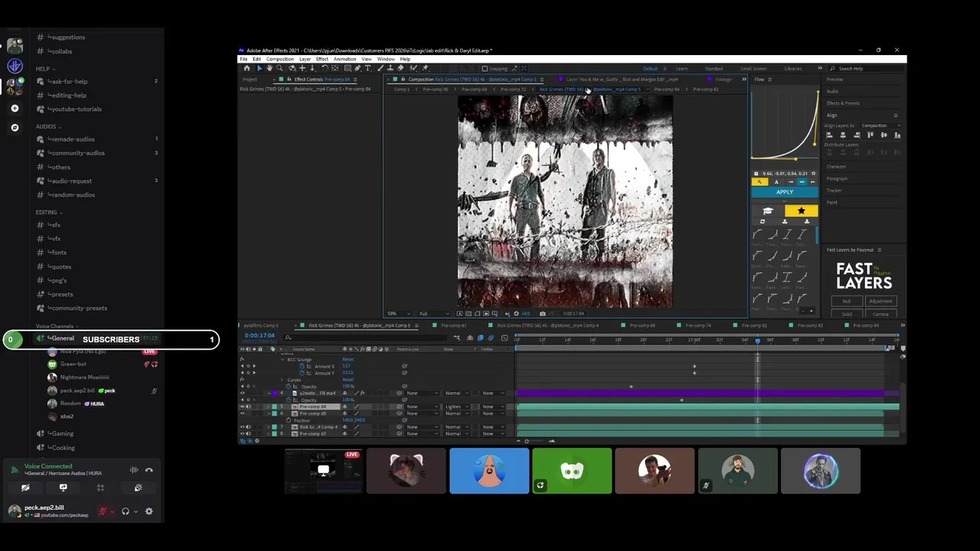This screenshot has width=980, height=551.
Task: Open the Window menu
Action: [x=385, y=59]
